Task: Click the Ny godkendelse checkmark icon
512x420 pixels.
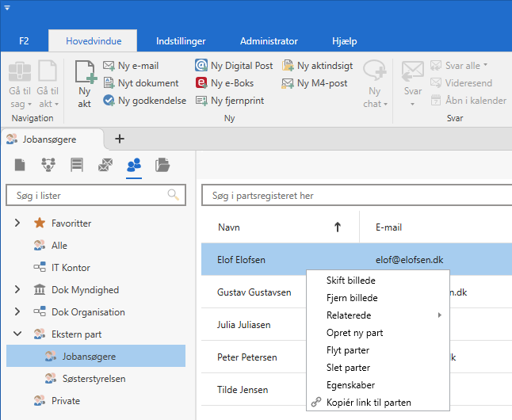Action: click(x=109, y=101)
